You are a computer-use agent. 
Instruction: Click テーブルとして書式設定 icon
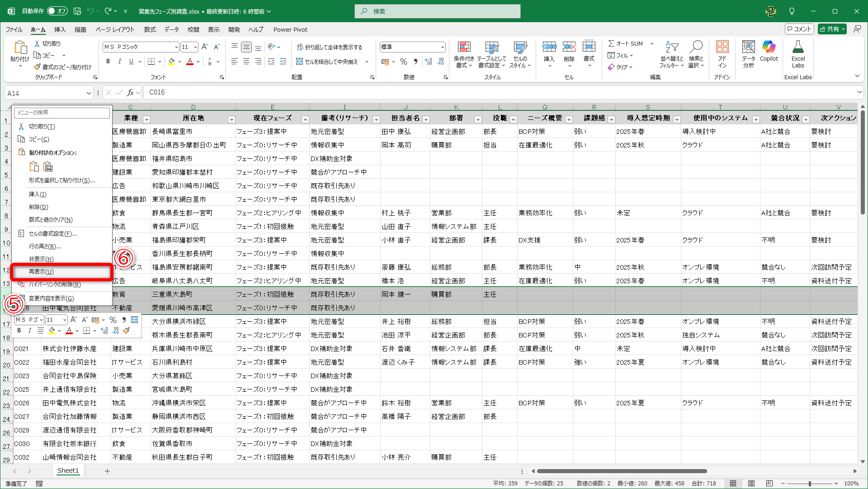pos(491,53)
